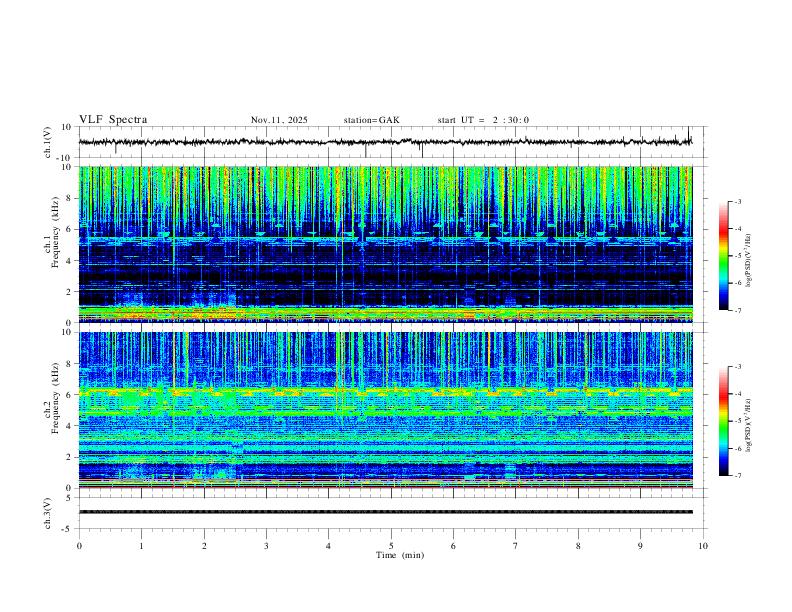Image resolution: width=792 pixels, height=612 pixels.
Task: Click the "2" kHz tick on ch.2 spectrogram axis
Action: point(69,457)
